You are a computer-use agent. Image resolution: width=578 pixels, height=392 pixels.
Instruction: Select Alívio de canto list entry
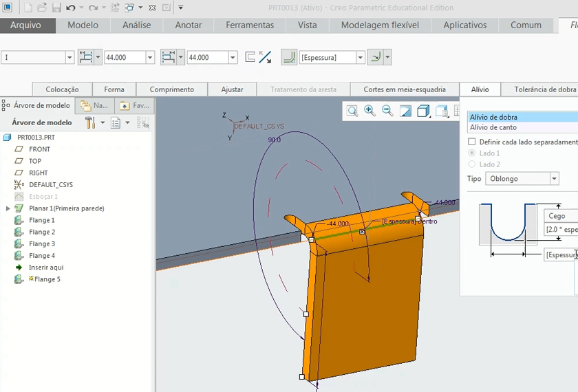pos(493,127)
